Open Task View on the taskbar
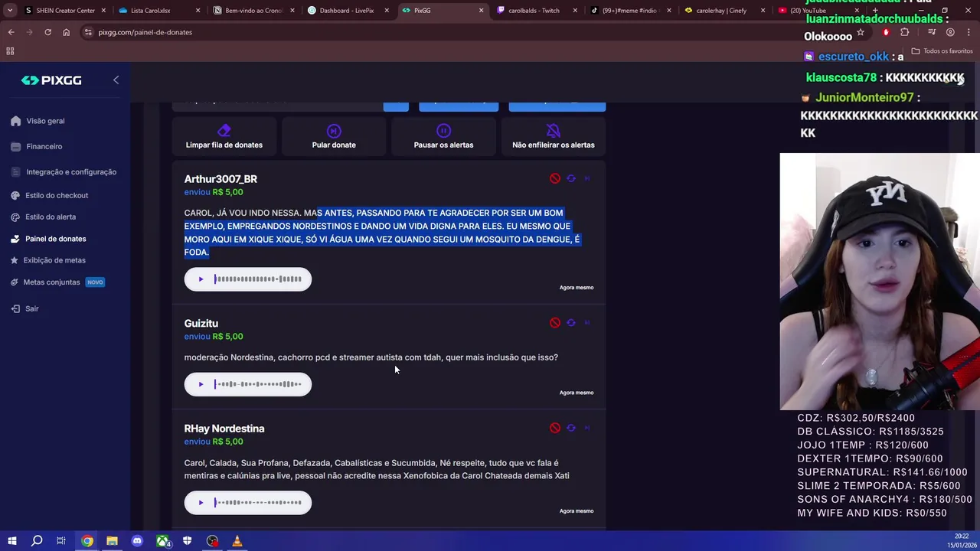Viewport: 980px width, 551px height. click(61, 541)
